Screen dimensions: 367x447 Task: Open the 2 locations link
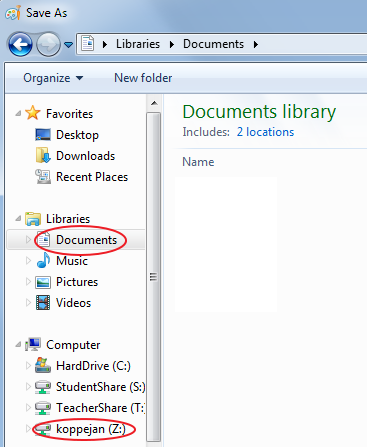(x=265, y=132)
